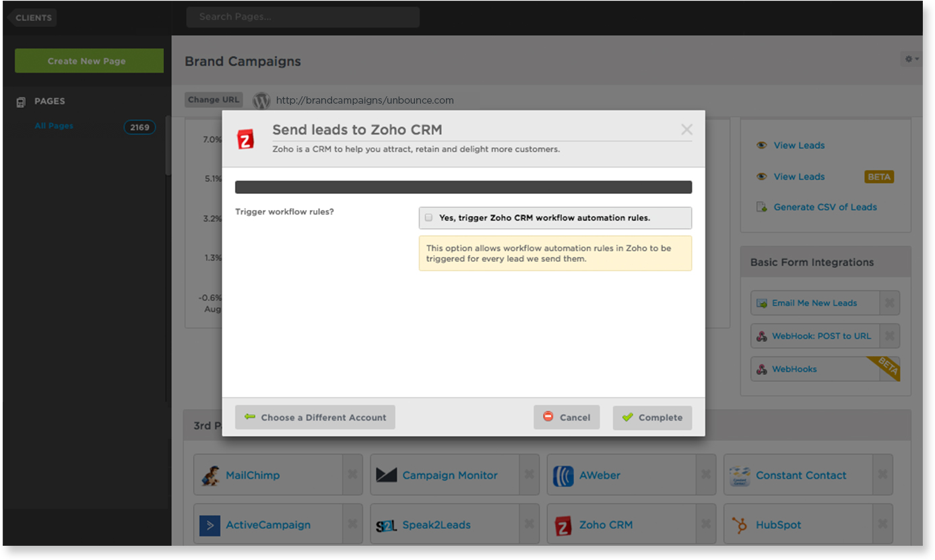
Task: Enable trigger Zoho CRM workflow rules checkbox
Action: click(x=428, y=217)
